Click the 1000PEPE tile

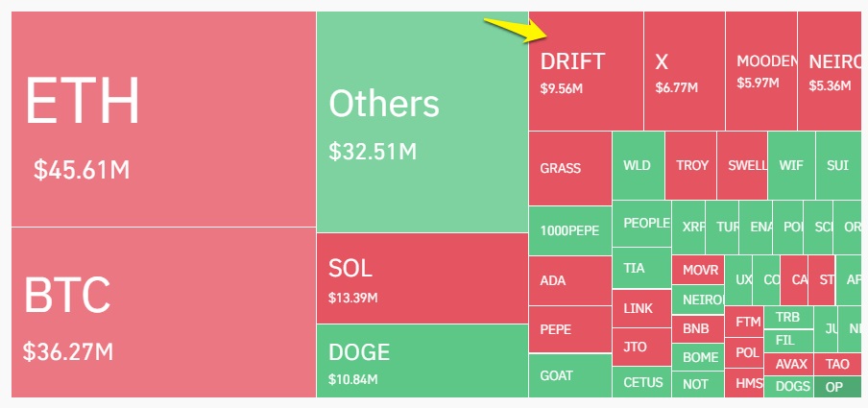click(570, 230)
